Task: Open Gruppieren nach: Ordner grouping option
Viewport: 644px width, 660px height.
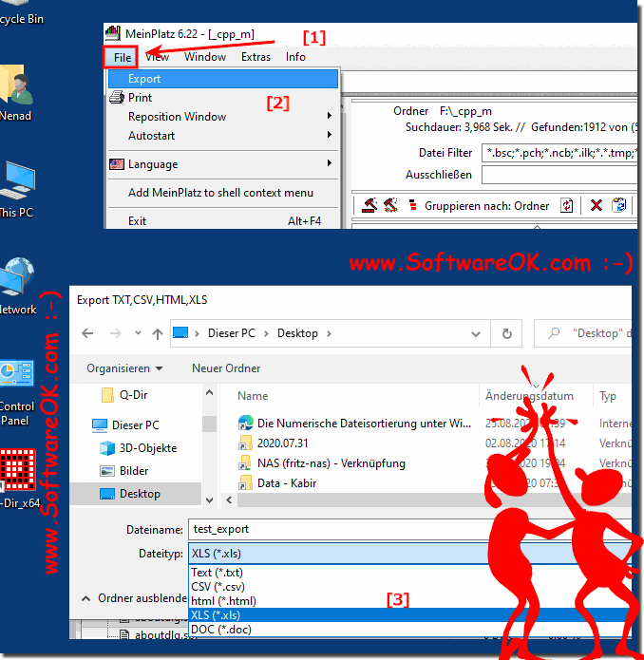Action: click(486, 206)
